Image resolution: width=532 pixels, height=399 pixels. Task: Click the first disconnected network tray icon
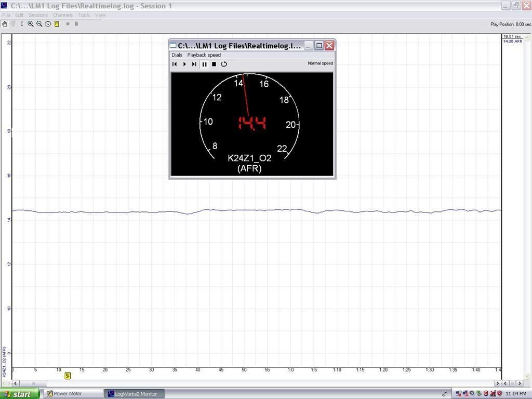click(x=459, y=394)
